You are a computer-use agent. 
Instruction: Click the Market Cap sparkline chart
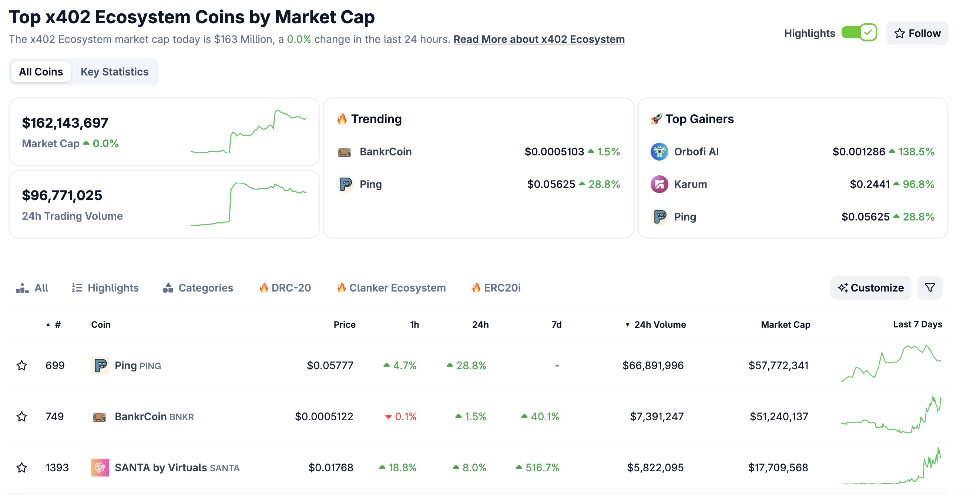[x=248, y=132]
